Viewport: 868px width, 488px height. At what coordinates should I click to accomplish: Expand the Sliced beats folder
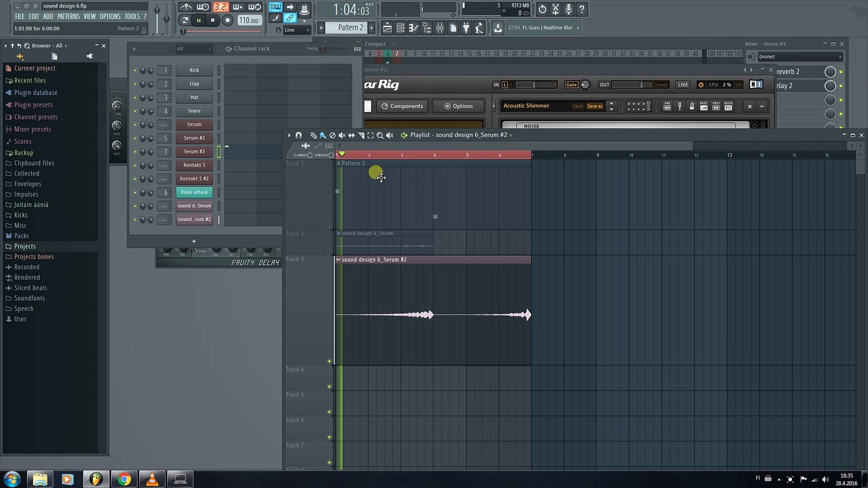[x=31, y=288]
